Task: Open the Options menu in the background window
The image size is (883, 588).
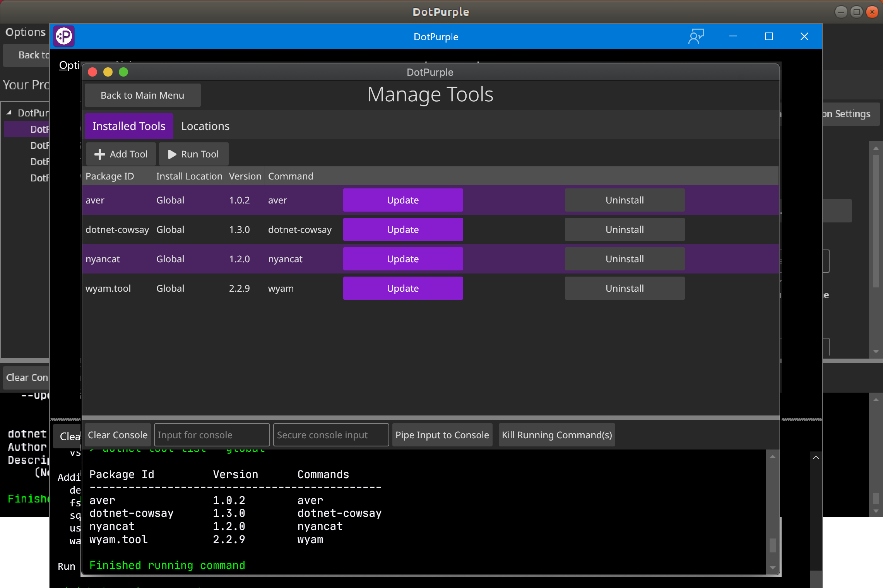Action: [x=26, y=32]
